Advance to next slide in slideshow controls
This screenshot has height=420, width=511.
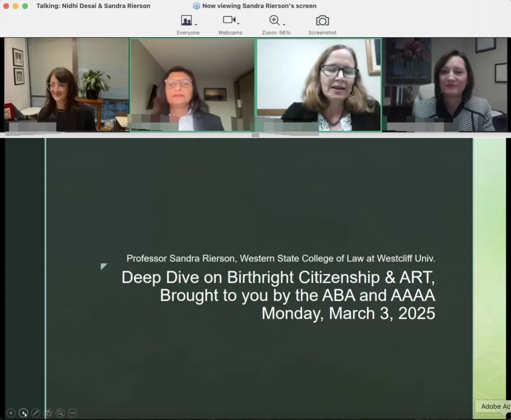[x=23, y=413]
